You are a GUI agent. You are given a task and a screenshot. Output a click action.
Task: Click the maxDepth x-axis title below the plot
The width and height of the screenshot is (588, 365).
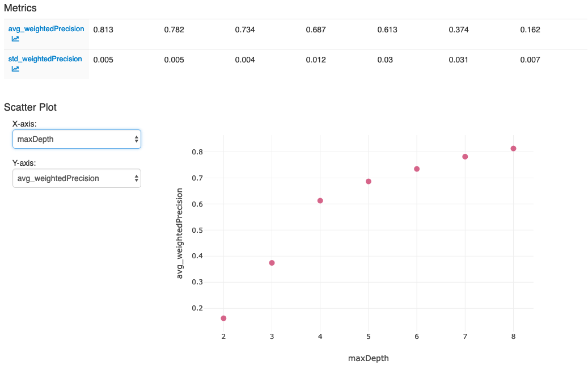(368, 358)
